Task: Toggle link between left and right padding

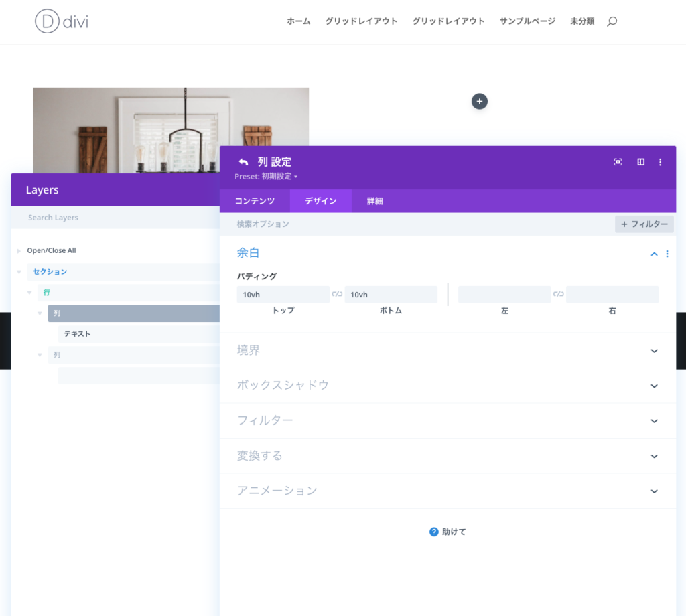Action: click(558, 294)
